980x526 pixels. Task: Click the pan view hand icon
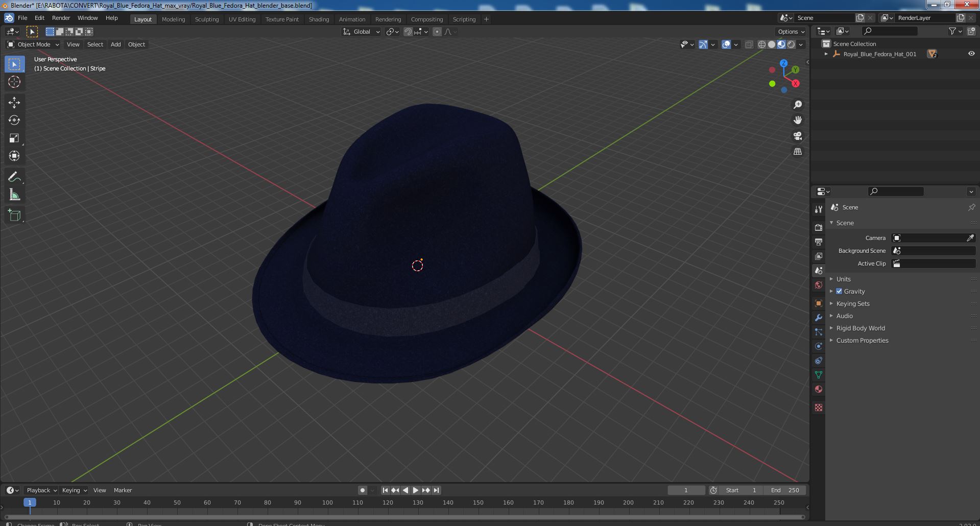click(x=797, y=120)
